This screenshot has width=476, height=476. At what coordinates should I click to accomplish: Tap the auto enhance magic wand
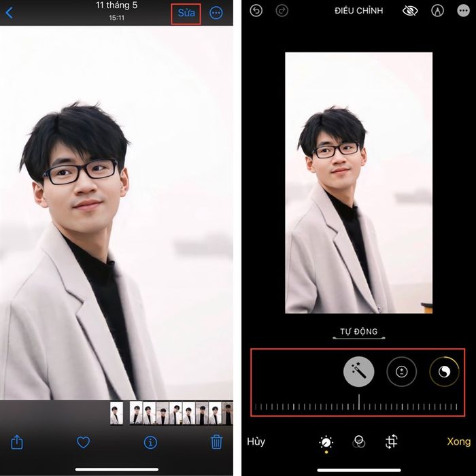click(x=358, y=371)
